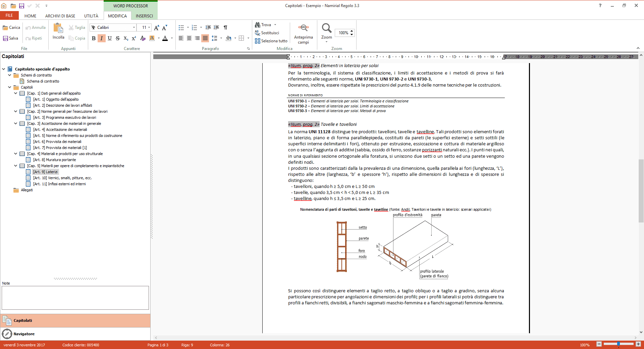This screenshot has height=349, width=644.
Task: Click inside the Note text box
Action: click(x=75, y=298)
